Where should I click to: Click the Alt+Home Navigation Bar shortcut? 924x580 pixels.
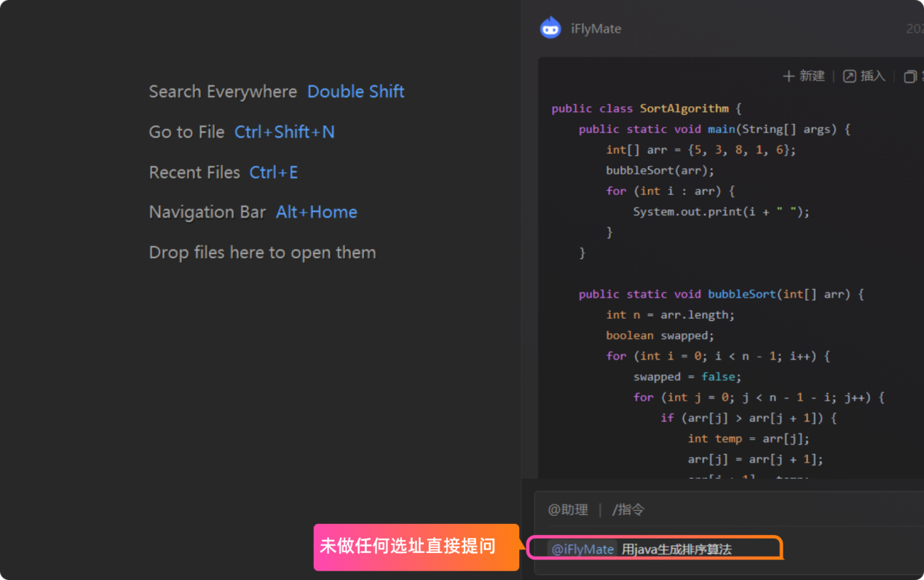click(x=317, y=212)
